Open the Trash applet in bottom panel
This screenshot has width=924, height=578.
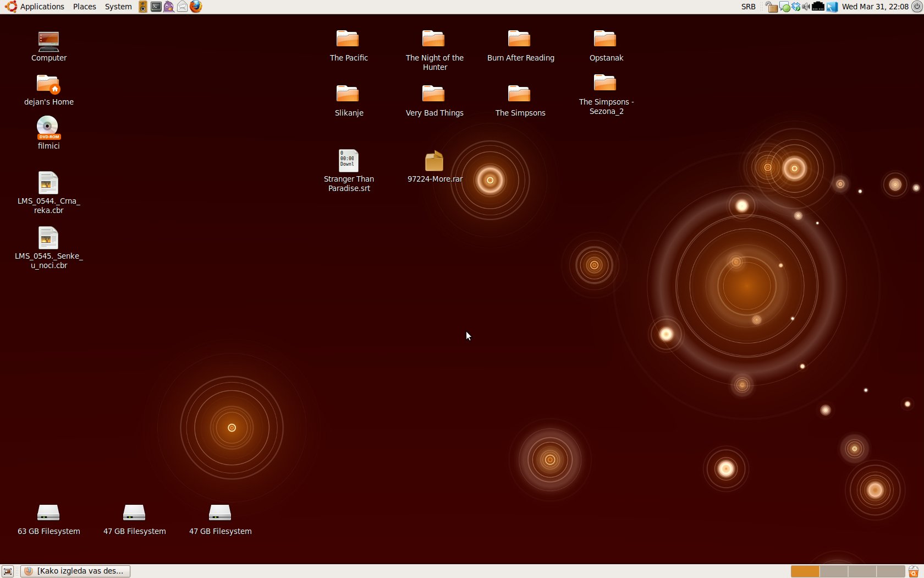[x=914, y=571]
